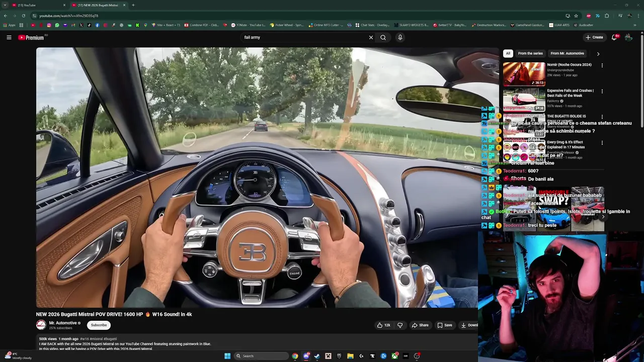Open Discord from the taskbar
The height and width of the screenshot is (362, 644).
coord(306,356)
